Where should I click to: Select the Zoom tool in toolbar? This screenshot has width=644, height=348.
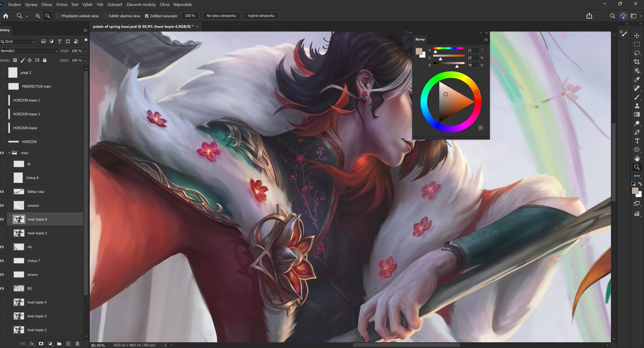[637, 167]
